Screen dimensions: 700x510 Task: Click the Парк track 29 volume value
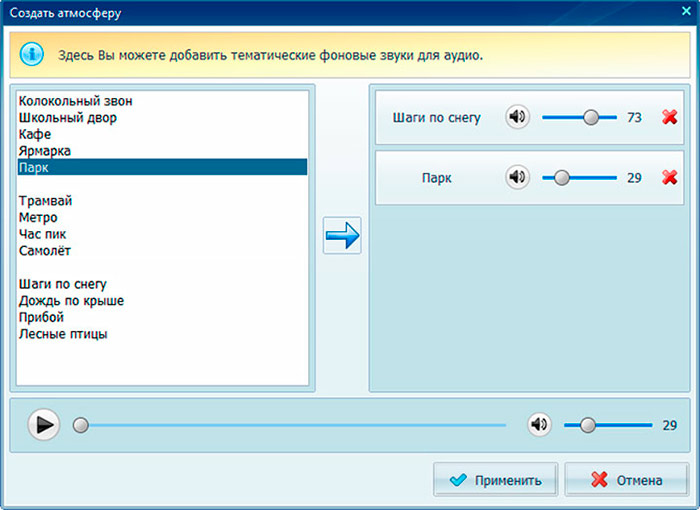click(634, 178)
